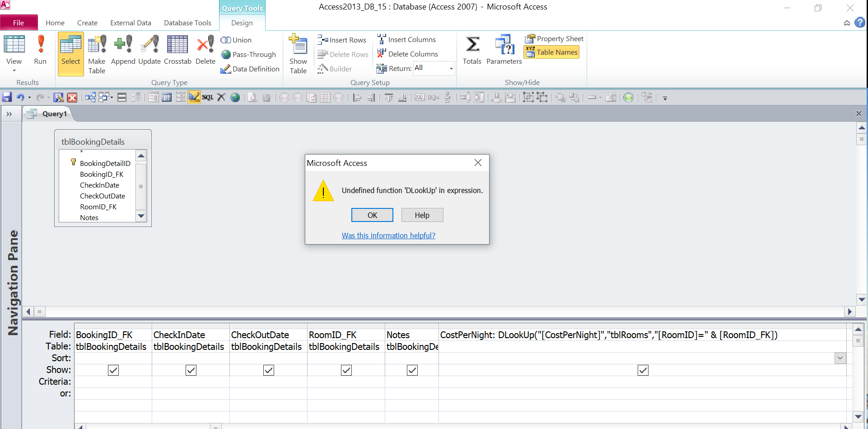This screenshot has height=429, width=868.
Task: Click the green circle toolbar icon
Action: pos(628,97)
